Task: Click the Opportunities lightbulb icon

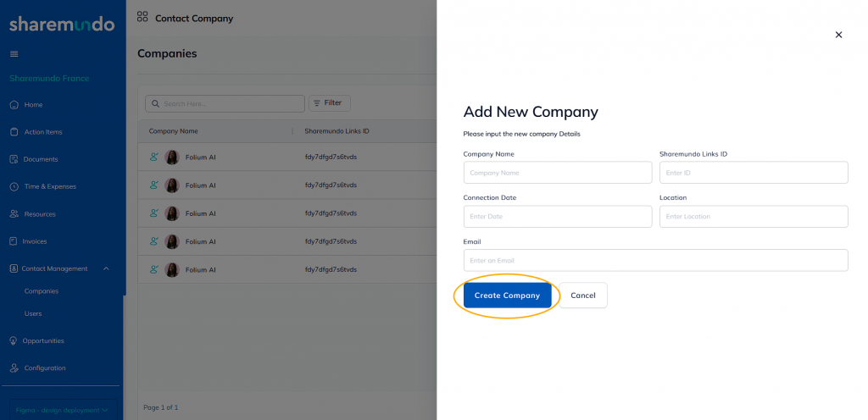Action: coord(14,340)
